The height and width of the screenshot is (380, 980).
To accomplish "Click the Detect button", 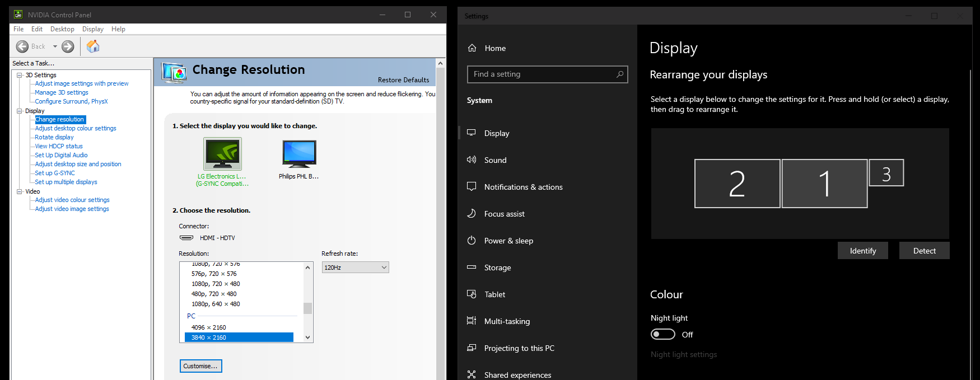I will (925, 251).
